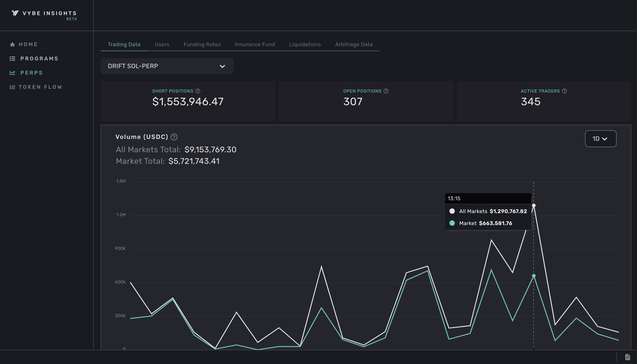Viewport: 637px width, 364px height.
Task: Toggle the All Markets series in tooltip
Action: coord(452,211)
